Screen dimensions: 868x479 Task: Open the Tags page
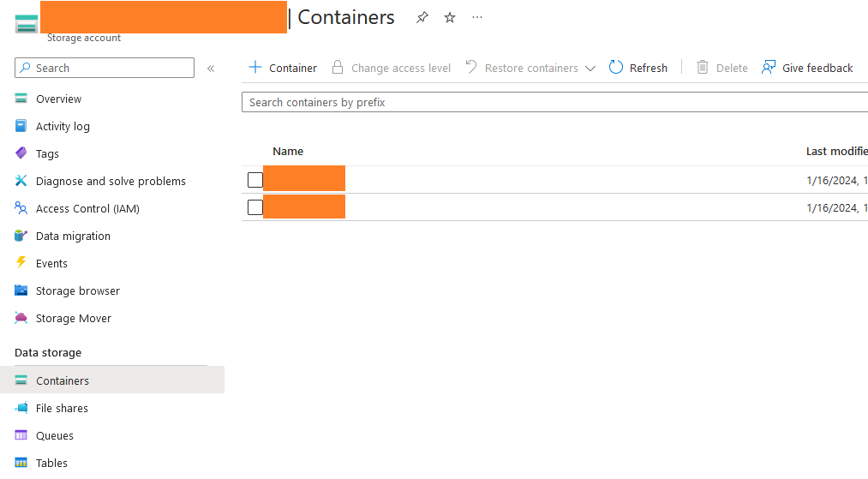click(x=47, y=154)
